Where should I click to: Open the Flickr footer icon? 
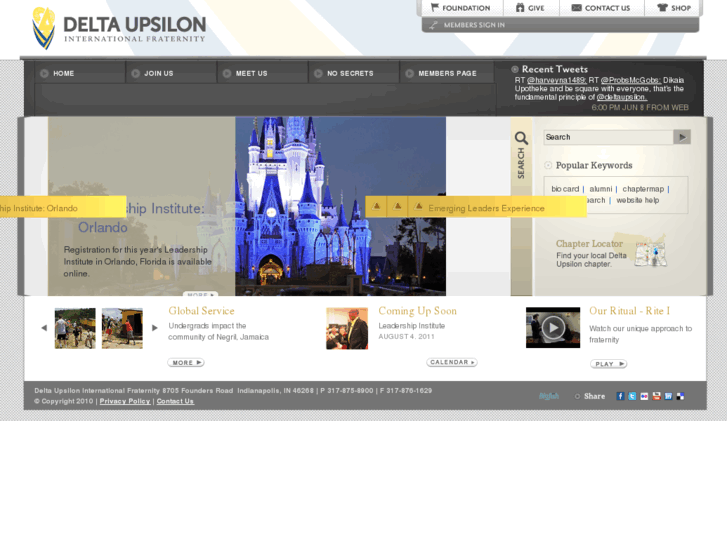tap(644, 396)
